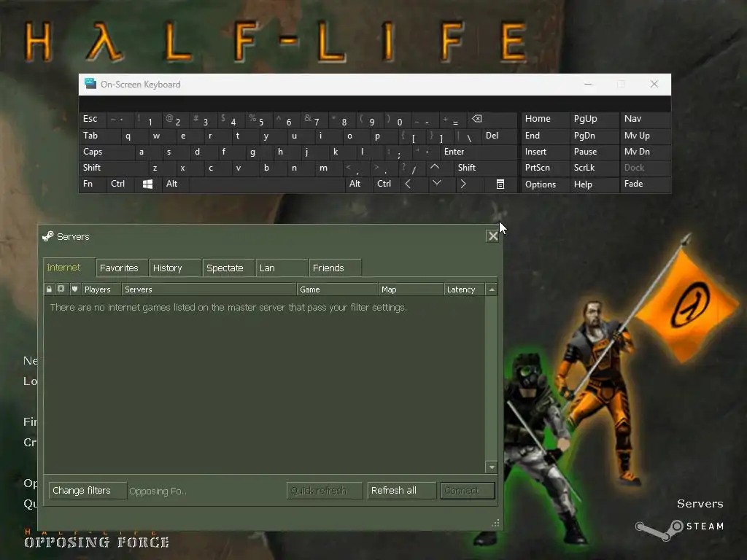Click the Quick refresh button
The height and width of the screenshot is (560, 747).
[x=325, y=491]
